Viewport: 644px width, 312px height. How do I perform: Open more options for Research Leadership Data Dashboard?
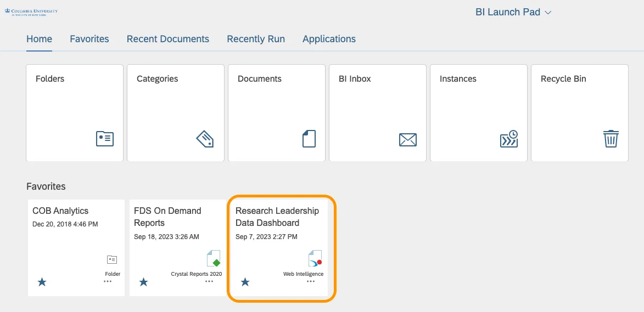click(311, 282)
